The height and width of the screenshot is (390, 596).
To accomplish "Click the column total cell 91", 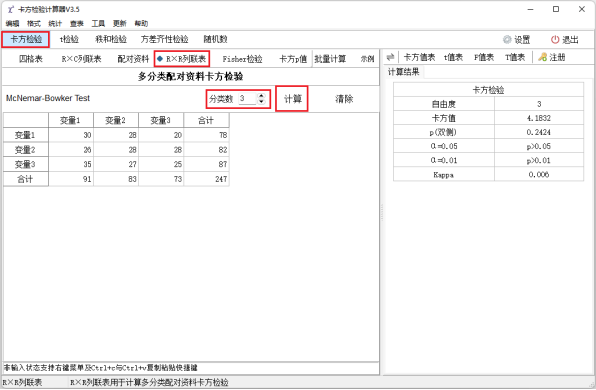I will pyautogui.click(x=71, y=179).
